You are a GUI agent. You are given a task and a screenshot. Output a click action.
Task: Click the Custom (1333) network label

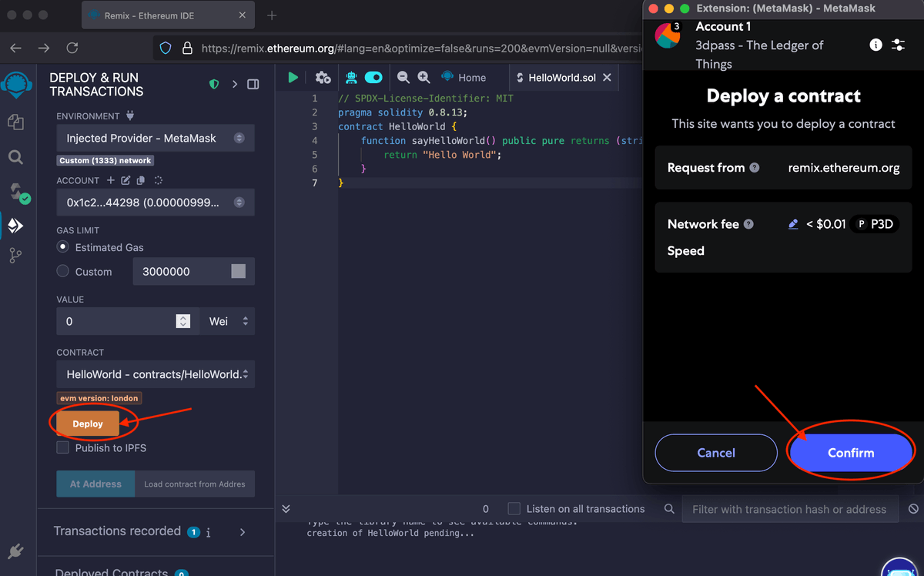click(105, 160)
